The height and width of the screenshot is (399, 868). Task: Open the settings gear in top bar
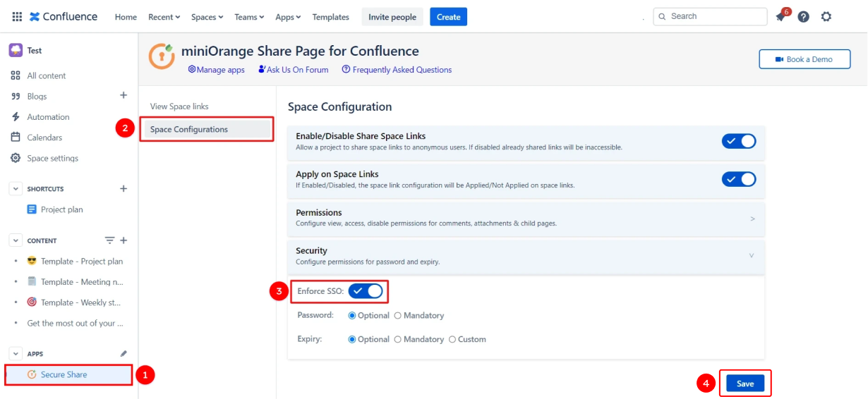[x=826, y=17]
